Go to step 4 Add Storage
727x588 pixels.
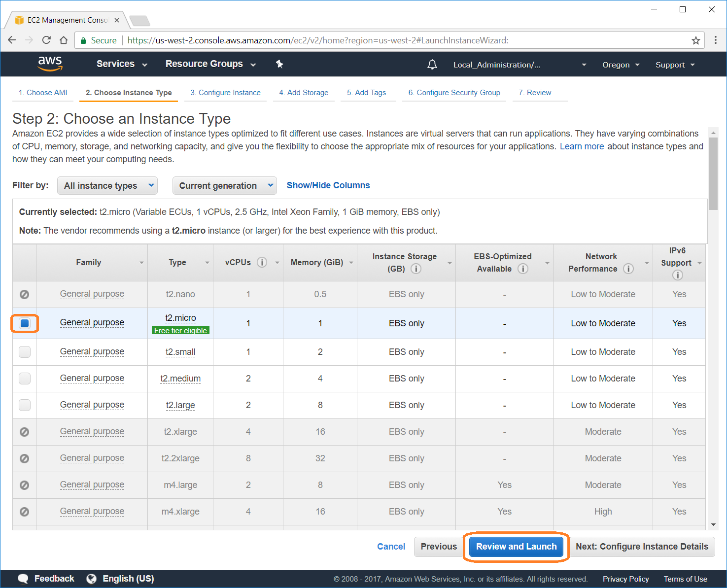point(304,93)
